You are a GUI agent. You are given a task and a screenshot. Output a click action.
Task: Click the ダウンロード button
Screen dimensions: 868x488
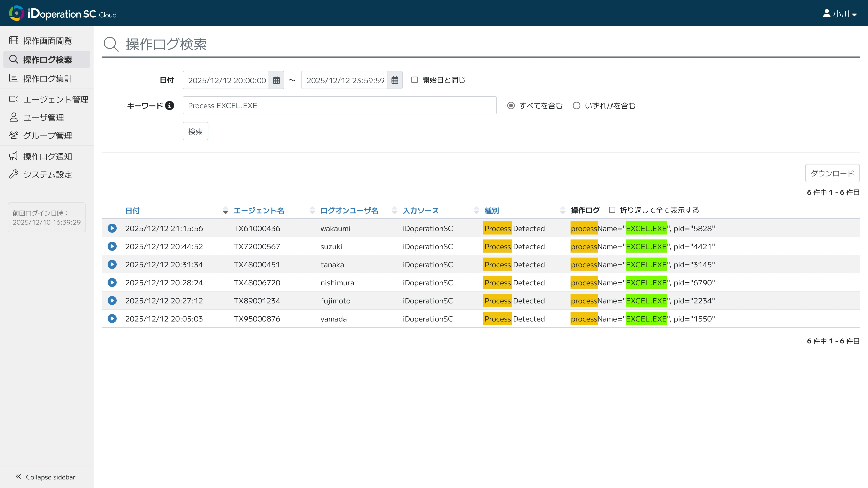pyautogui.click(x=832, y=174)
